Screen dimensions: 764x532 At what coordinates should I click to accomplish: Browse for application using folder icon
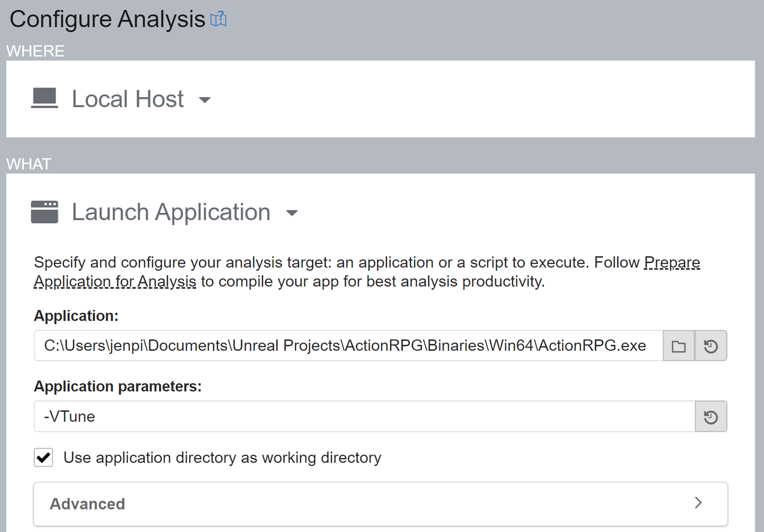click(678, 346)
